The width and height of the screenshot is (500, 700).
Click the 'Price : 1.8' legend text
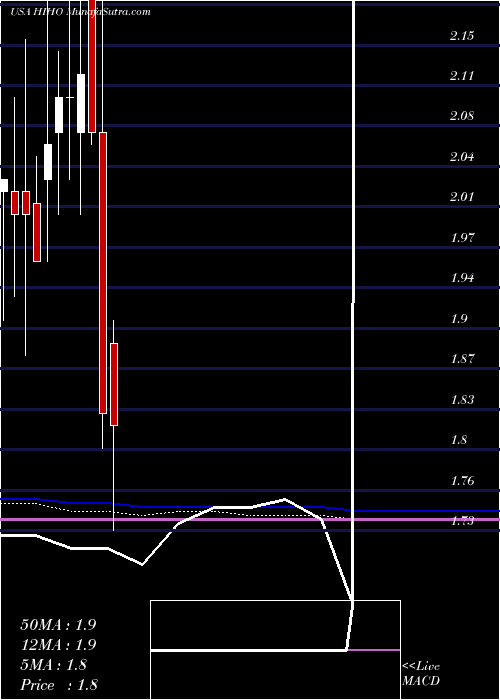(x=59, y=685)
